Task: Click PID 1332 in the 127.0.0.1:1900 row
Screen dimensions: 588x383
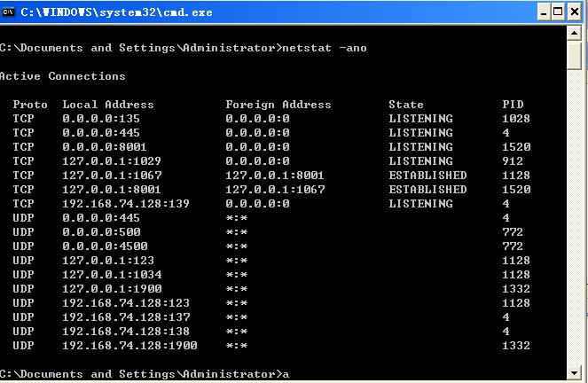Action: click(x=516, y=289)
